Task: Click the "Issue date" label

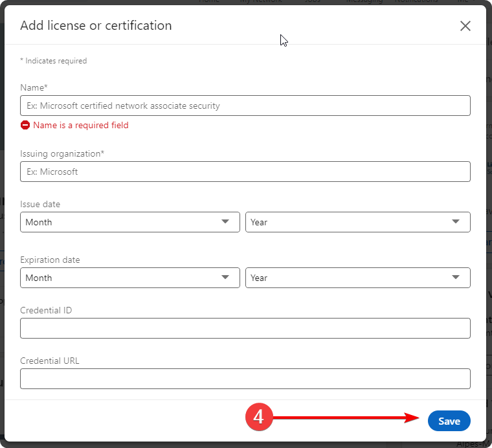Action: point(40,204)
